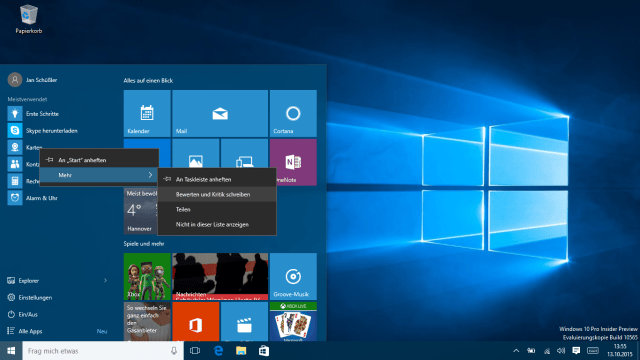Expand Explorer jump list arrow
The height and width of the screenshot is (360, 640).
pyautogui.click(x=105, y=280)
